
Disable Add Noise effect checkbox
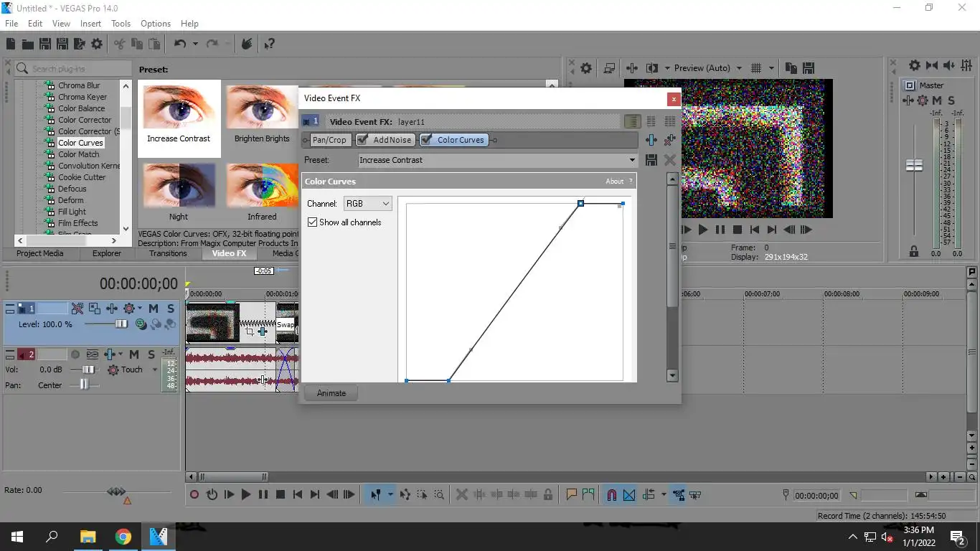(363, 140)
